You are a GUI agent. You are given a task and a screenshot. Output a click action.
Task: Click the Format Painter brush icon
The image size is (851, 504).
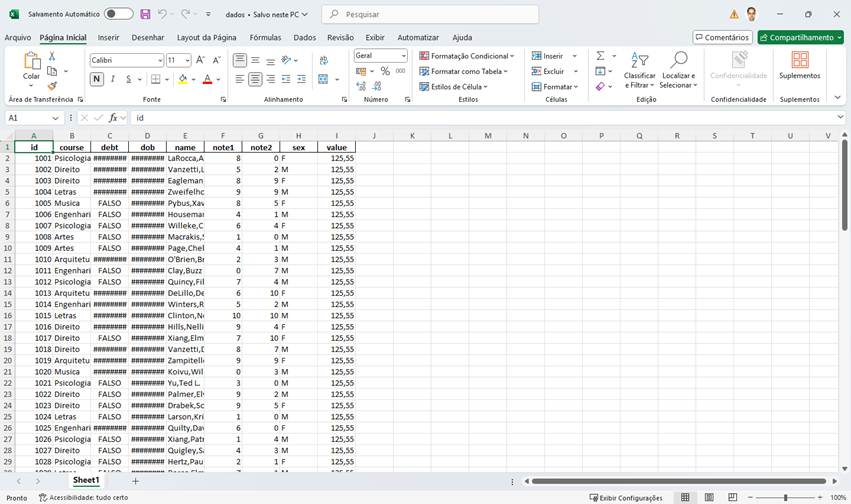(x=52, y=86)
